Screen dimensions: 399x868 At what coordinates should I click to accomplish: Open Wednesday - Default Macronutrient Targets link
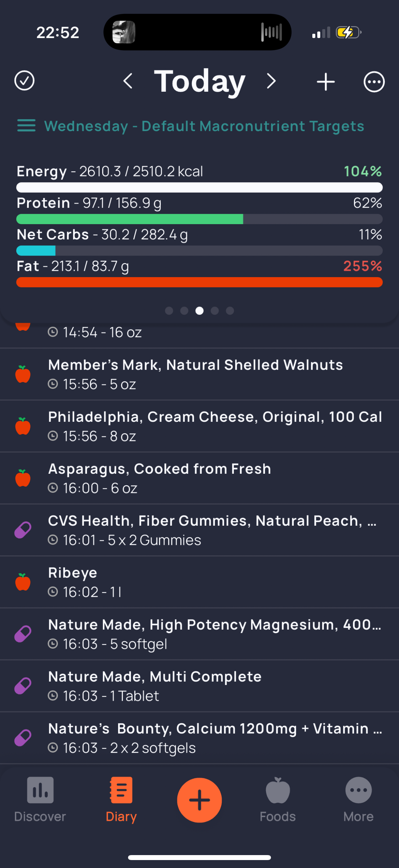pyautogui.click(x=204, y=126)
